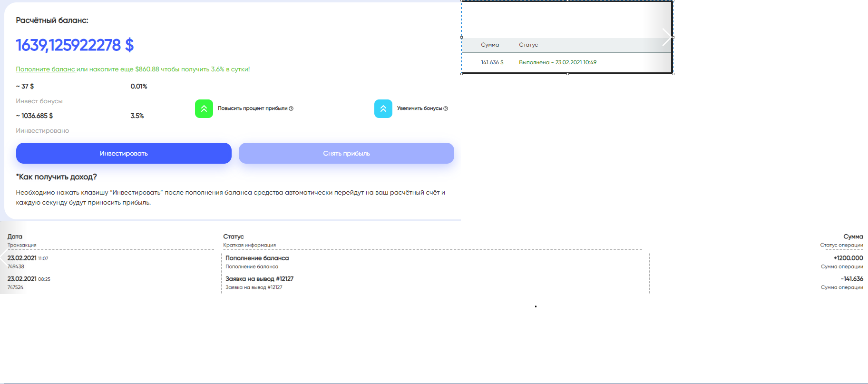Image resolution: width=868 pixels, height=384 pixels.
Task: Open help icon beside Повысить процент прибыли
Action: point(291,108)
